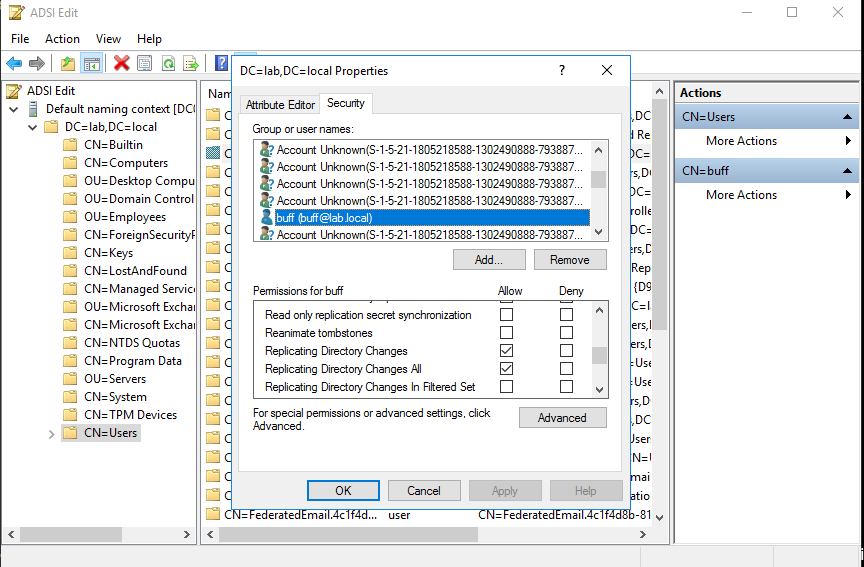Select the OU=Employees tree item

click(125, 217)
